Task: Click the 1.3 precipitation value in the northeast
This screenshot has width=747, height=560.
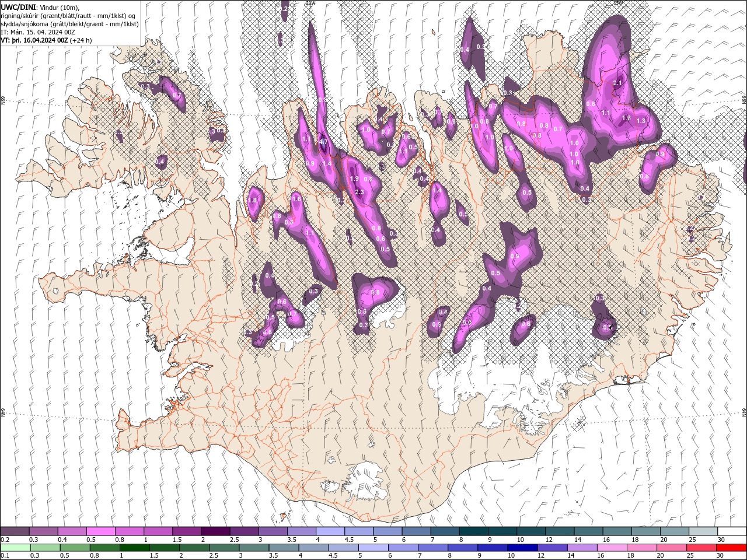Action: [641, 121]
